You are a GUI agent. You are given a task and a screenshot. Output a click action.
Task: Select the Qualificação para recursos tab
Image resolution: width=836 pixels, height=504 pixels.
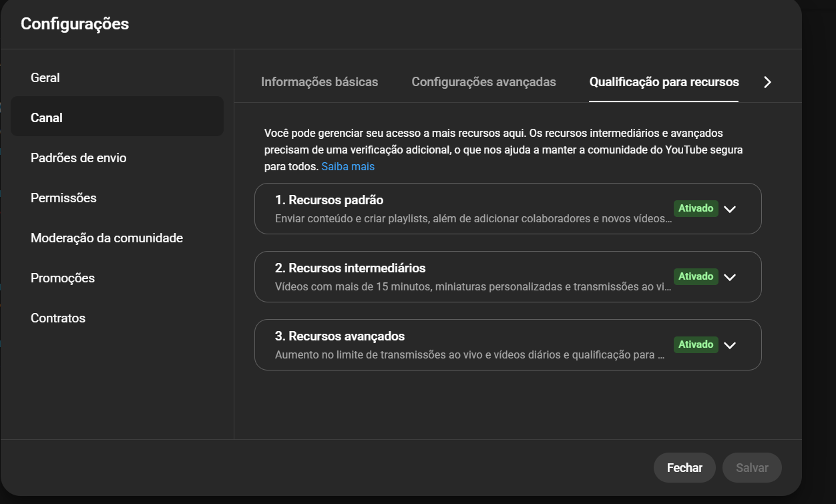click(x=664, y=82)
